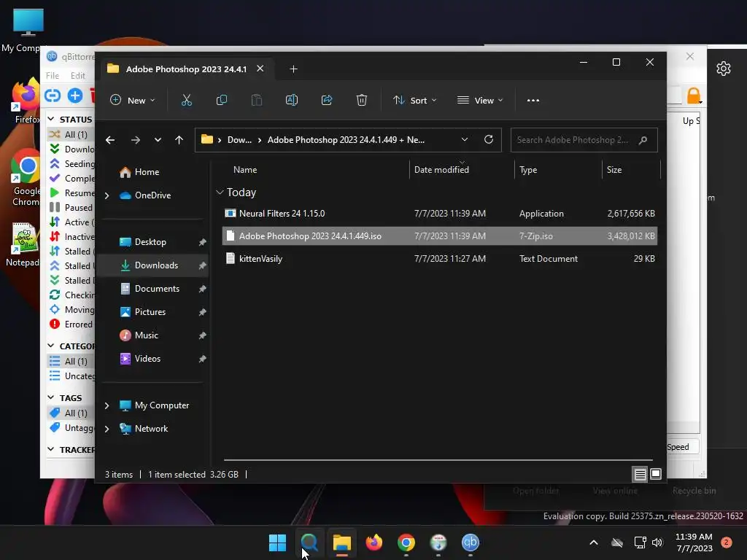Show hidden icons chevron in system tray
The height and width of the screenshot is (560, 747).
(x=594, y=542)
